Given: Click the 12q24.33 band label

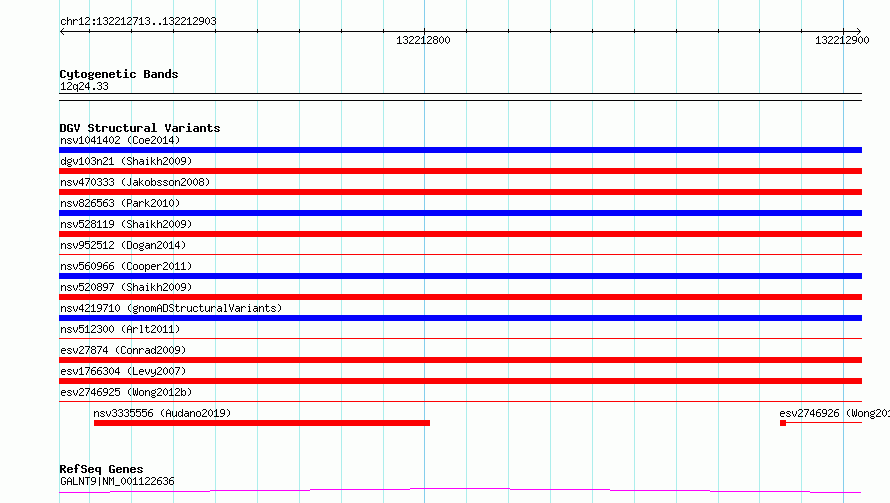Looking at the screenshot, I should [x=84, y=86].
